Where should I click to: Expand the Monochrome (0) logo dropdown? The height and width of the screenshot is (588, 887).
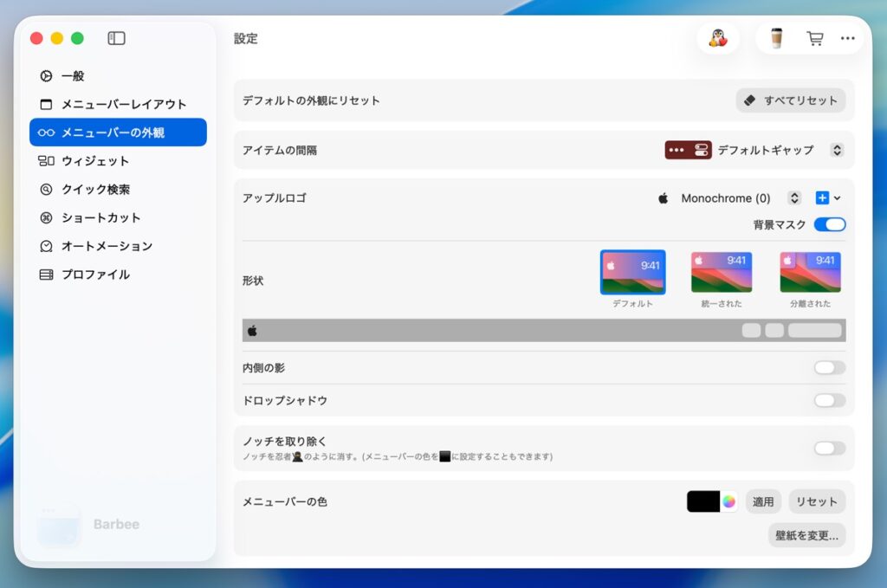tap(794, 198)
